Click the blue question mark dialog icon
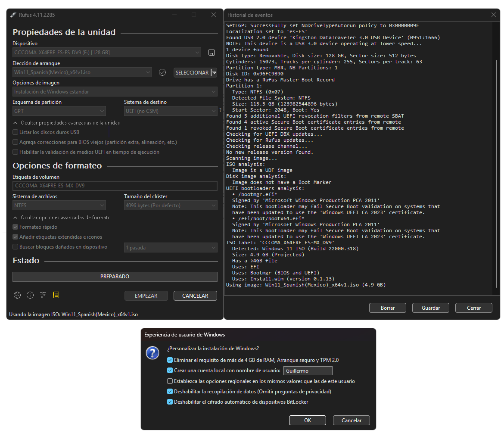Viewport: 504px width, 439px height. 153,353
